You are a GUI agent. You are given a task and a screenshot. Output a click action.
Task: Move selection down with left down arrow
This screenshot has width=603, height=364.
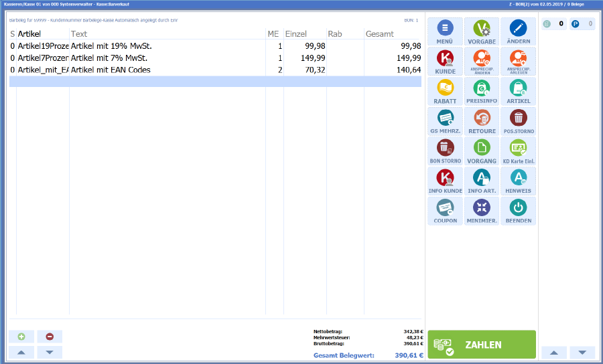click(x=50, y=352)
